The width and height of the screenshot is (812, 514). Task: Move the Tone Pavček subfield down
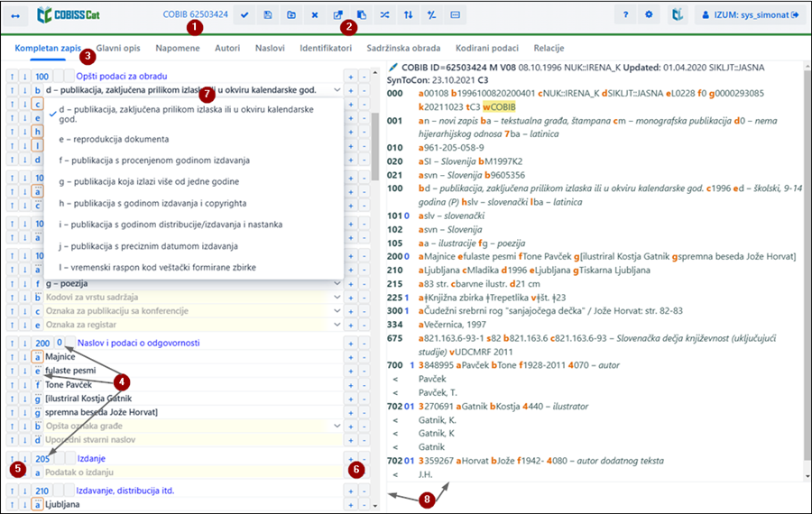(x=25, y=384)
